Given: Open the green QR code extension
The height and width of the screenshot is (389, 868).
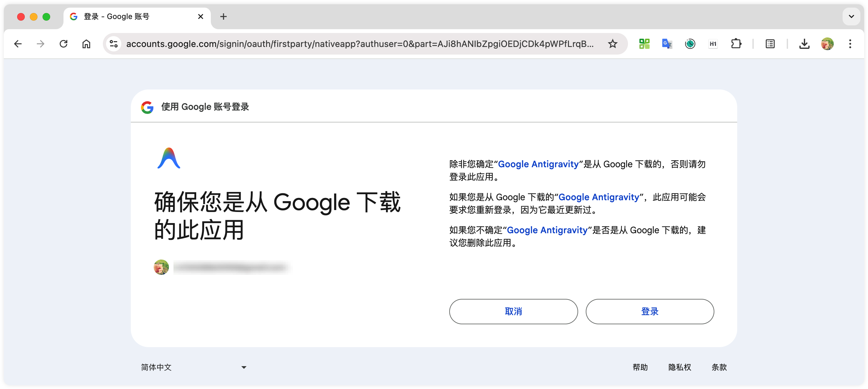Looking at the screenshot, I should pos(644,44).
